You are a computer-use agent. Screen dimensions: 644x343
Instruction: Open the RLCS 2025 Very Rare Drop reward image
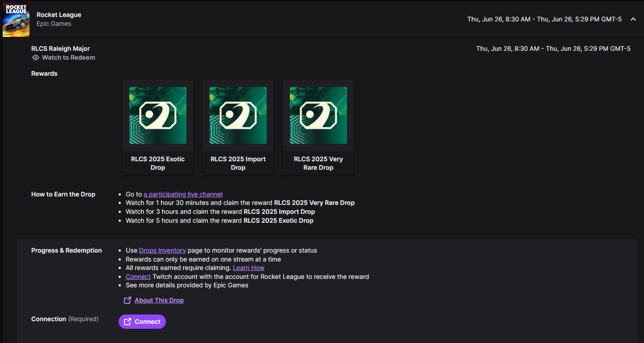click(x=318, y=115)
